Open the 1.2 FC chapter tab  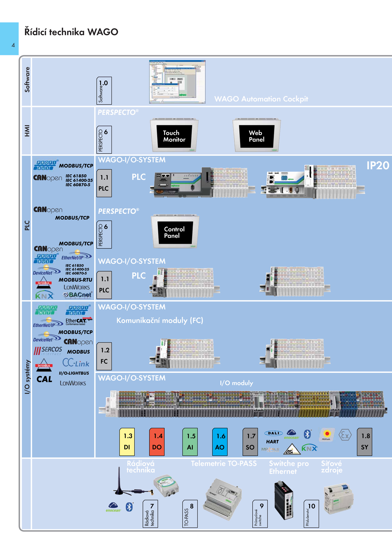tap(104, 356)
